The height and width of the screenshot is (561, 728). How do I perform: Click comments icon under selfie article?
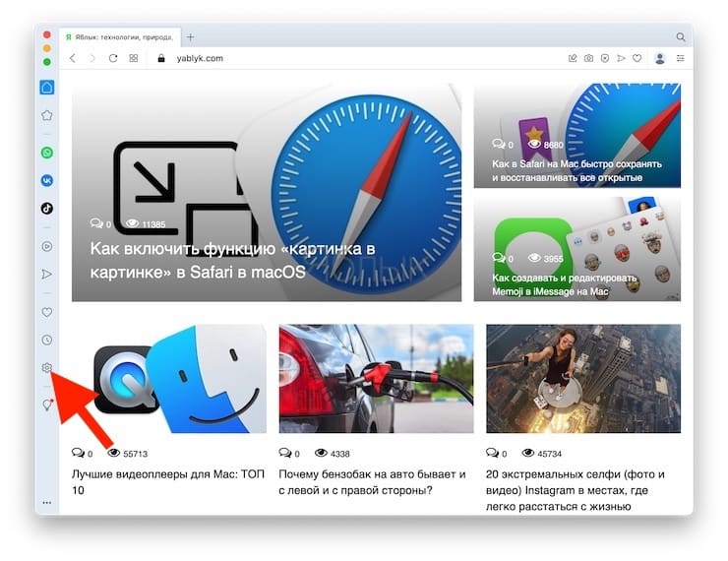click(492, 454)
